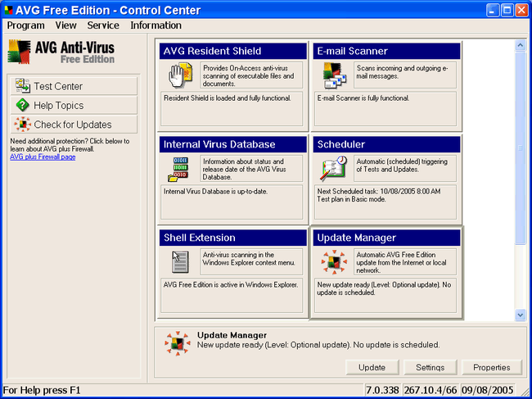The image size is (532, 399).
Task: Click 'AVG Free Edition is active in Windows Explorer'
Action: [x=231, y=285]
